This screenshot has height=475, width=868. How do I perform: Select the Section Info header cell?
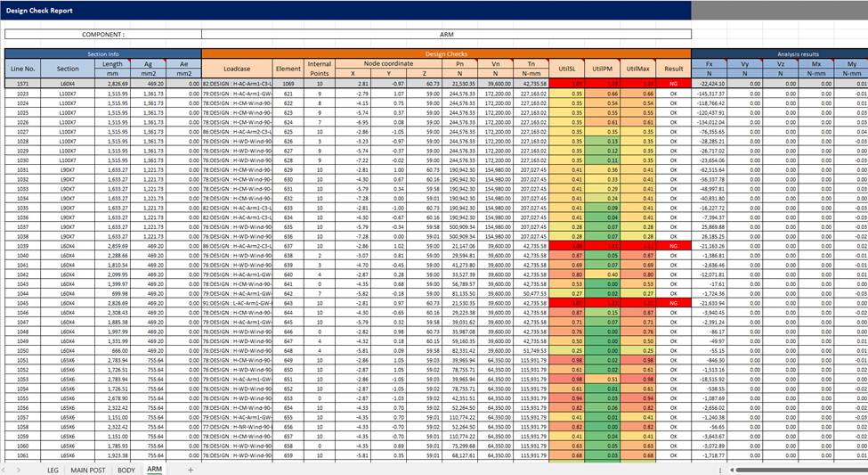click(x=103, y=54)
